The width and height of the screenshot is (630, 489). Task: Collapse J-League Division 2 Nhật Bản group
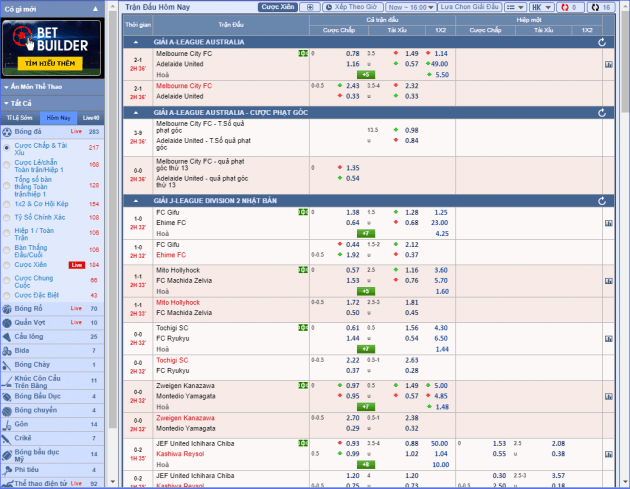136,201
